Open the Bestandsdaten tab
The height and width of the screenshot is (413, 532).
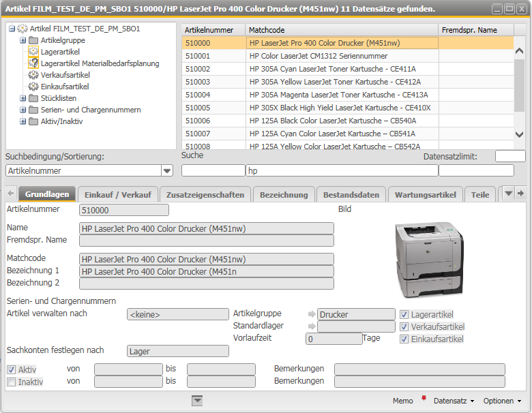click(x=351, y=195)
